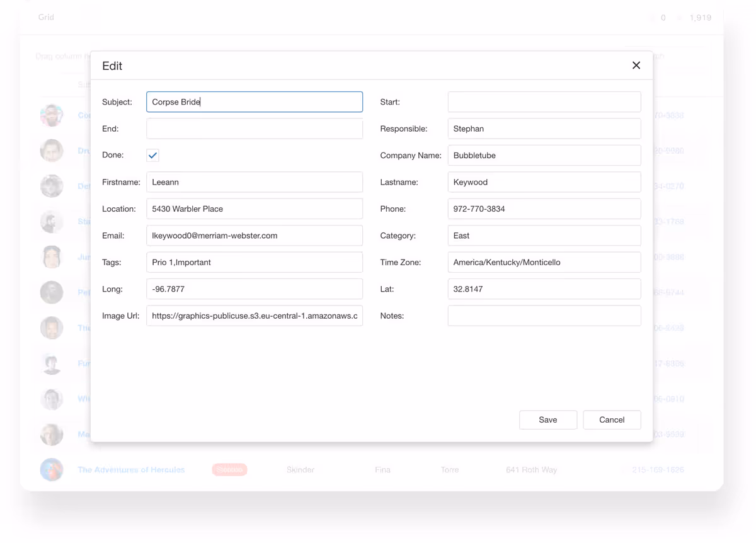Edit the Phone field 972-770-3834
Viewport: 756px width, 543px height.
pos(544,209)
